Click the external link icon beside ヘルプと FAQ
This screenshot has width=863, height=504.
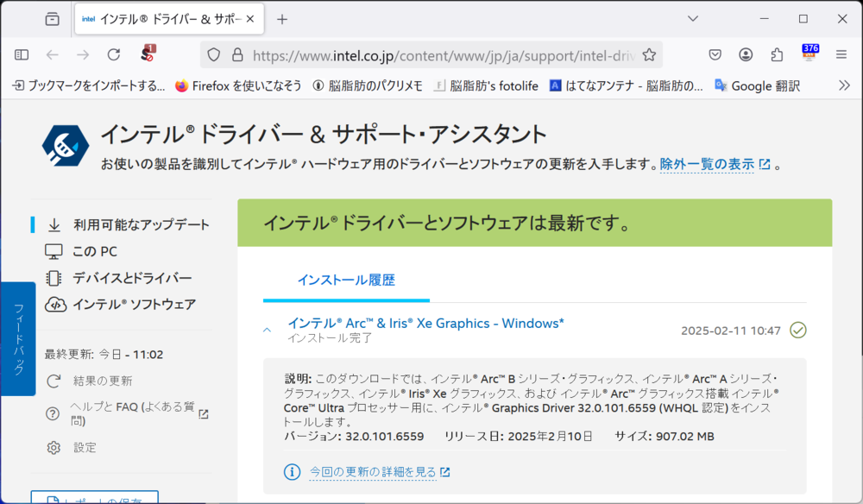point(204,413)
